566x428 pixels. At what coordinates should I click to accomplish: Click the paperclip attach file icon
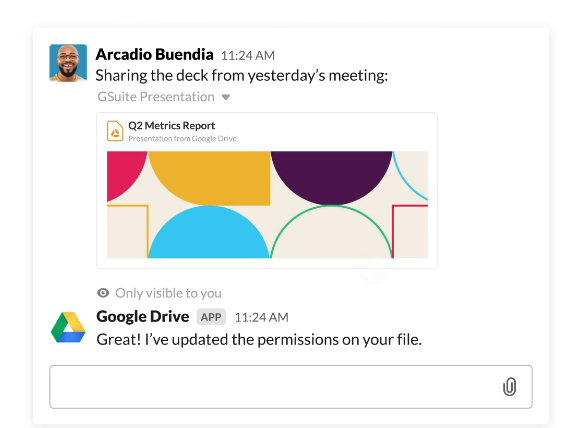tap(509, 387)
